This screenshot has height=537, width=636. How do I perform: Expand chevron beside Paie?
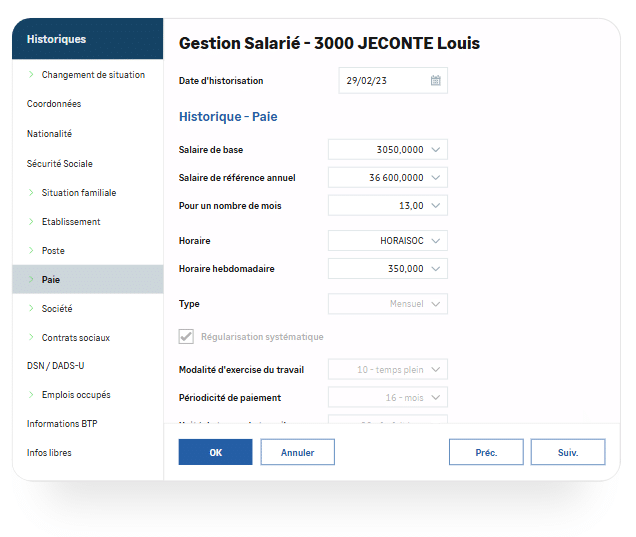point(31,279)
